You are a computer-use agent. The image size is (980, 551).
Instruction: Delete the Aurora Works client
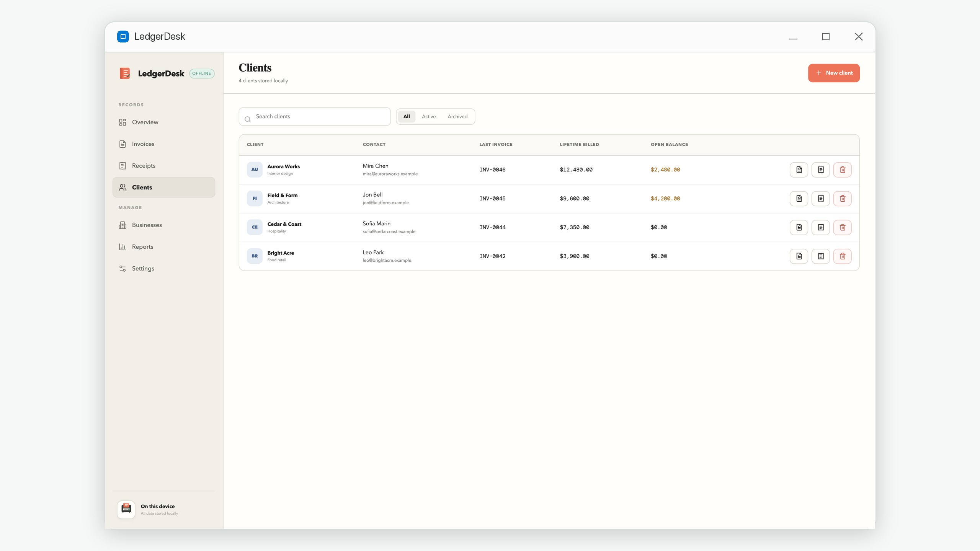pyautogui.click(x=843, y=170)
